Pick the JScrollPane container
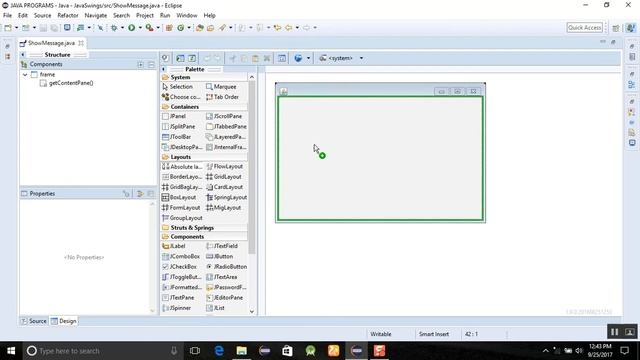 [x=224, y=116]
